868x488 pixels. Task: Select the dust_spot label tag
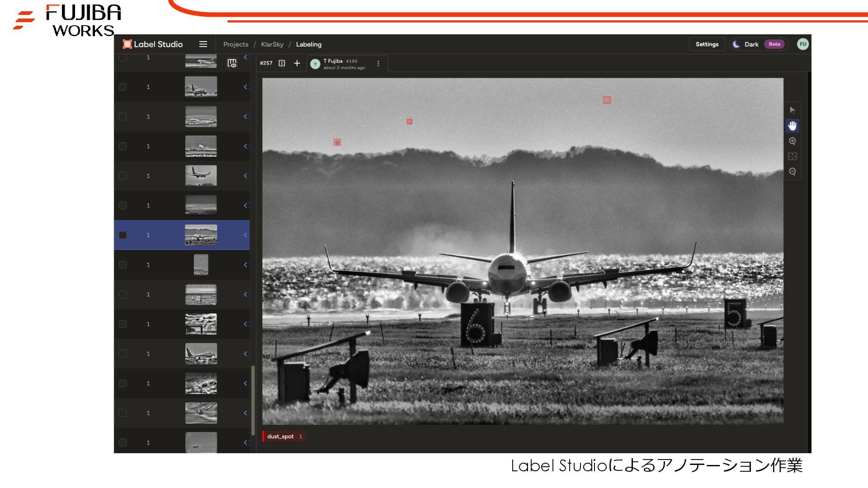tap(281, 436)
